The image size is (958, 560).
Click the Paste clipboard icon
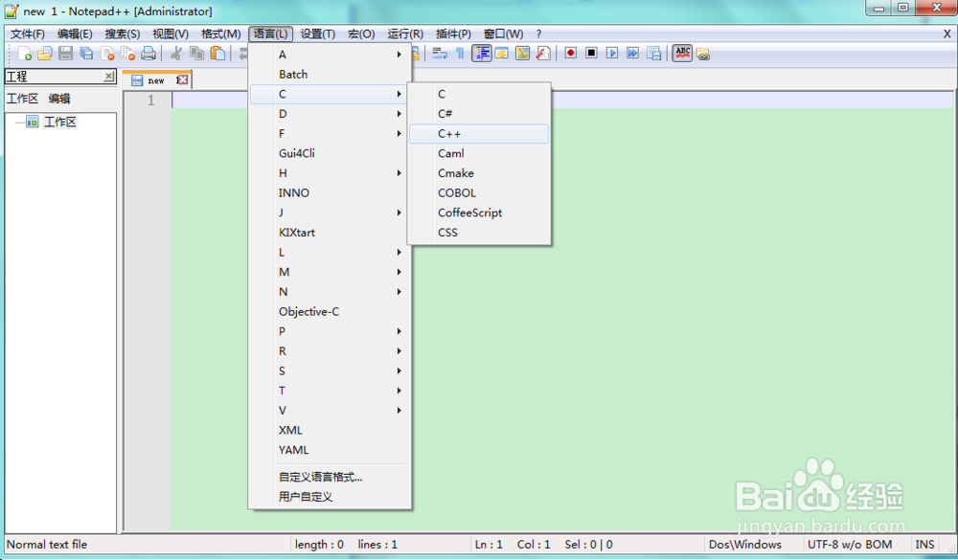pos(217,54)
